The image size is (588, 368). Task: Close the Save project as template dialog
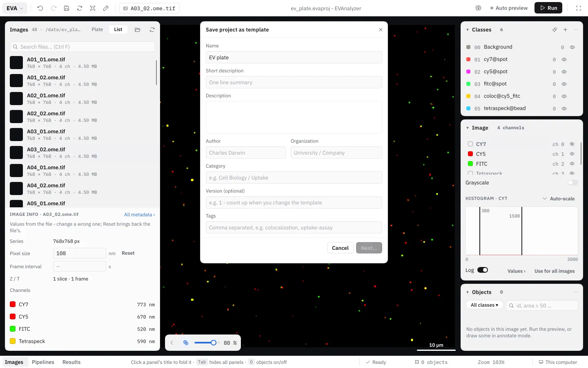tap(381, 30)
